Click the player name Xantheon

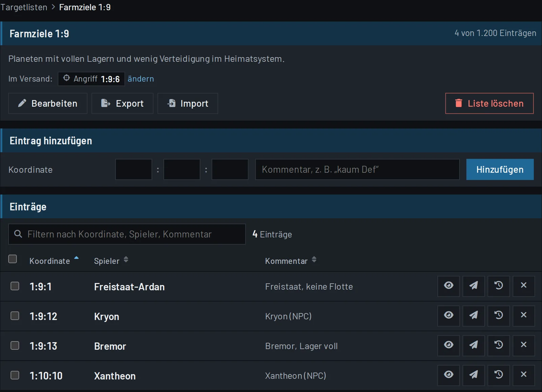click(115, 376)
